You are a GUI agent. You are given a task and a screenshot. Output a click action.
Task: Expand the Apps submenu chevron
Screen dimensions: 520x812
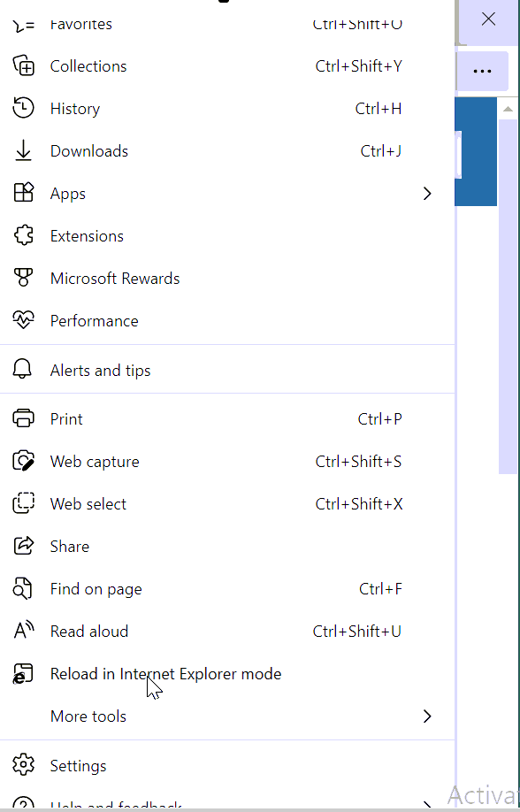point(427,194)
